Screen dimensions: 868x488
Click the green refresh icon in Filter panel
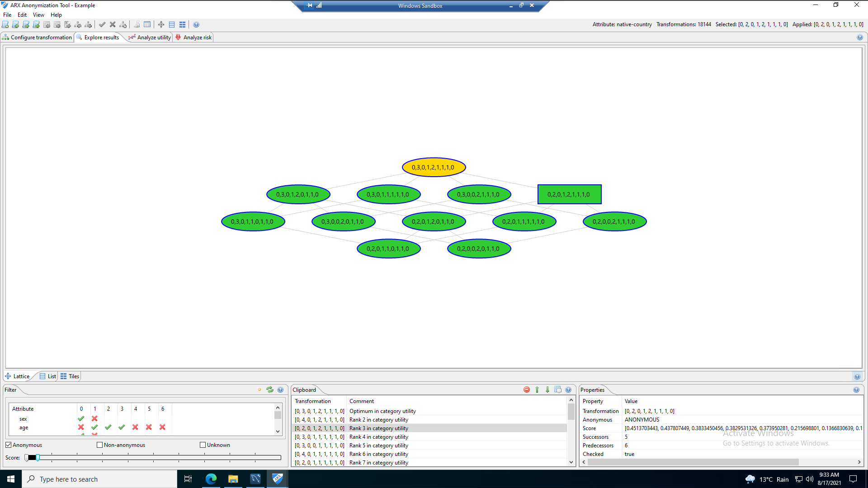(x=270, y=389)
